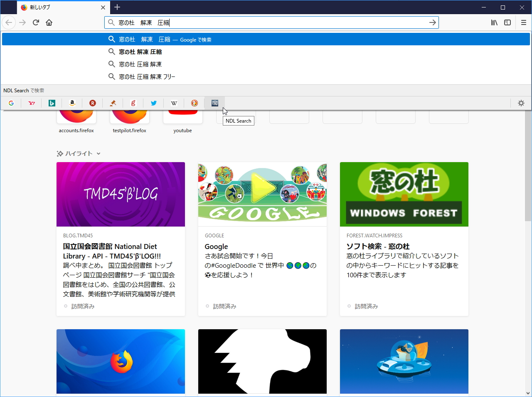The width and height of the screenshot is (532, 397).
Task: Open testpilot.firefox top site tile
Action: click(x=130, y=121)
